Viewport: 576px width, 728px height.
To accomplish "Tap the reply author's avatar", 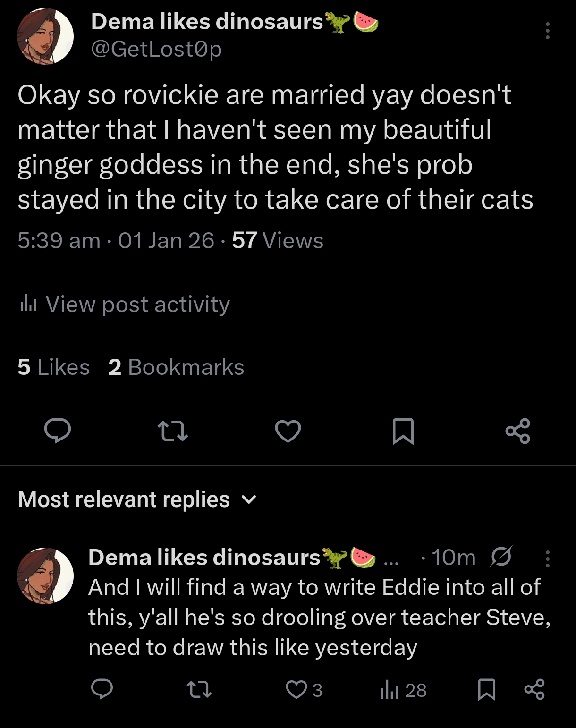I will pos(45,576).
